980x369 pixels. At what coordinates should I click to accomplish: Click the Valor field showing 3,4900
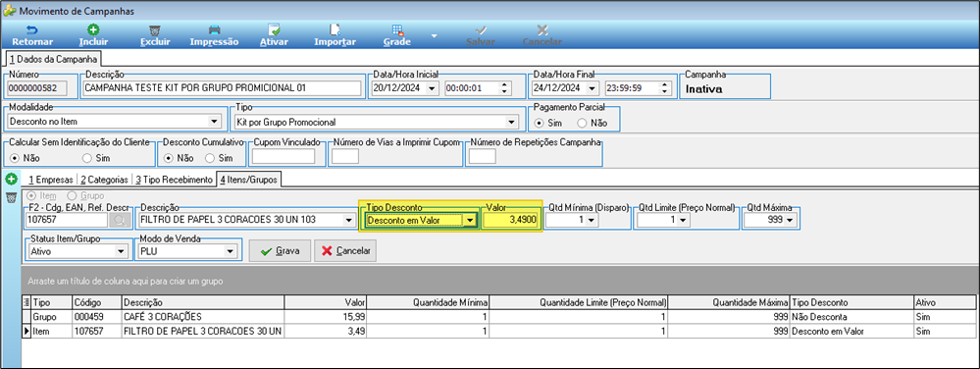511,220
